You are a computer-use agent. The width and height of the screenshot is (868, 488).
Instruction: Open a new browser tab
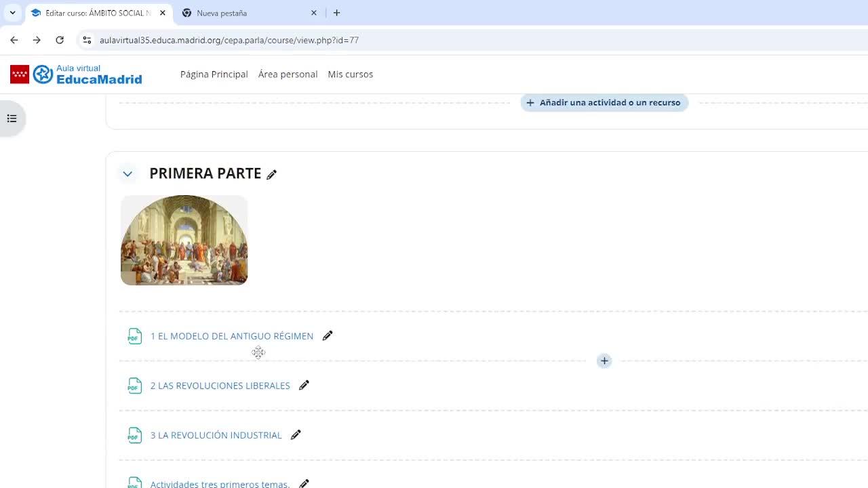click(x=336, y=13)
